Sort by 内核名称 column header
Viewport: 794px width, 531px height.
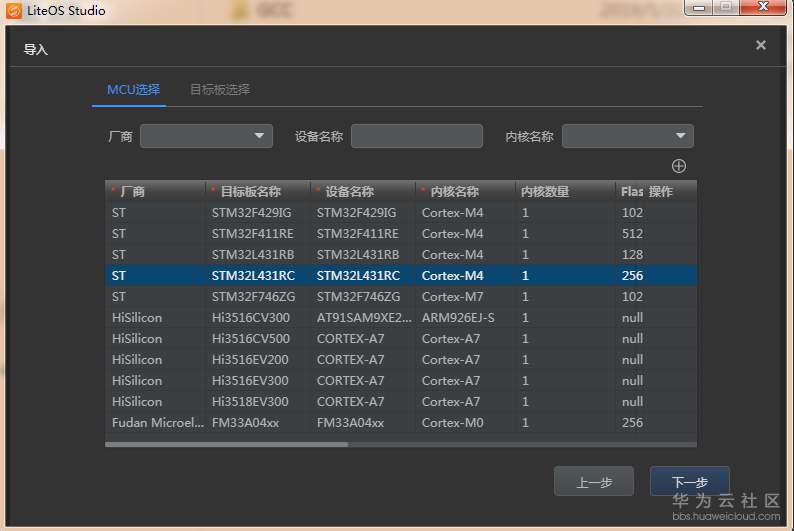465,191
